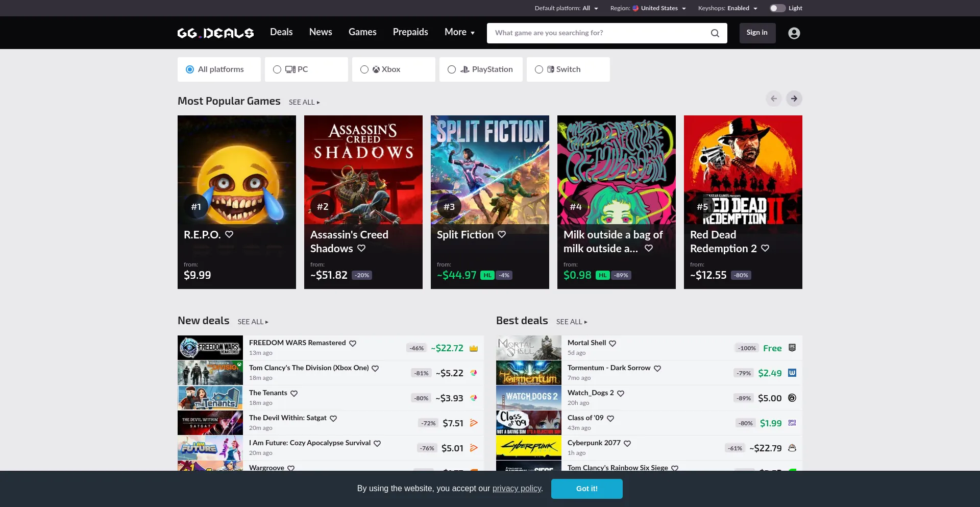The height and width of the screenshot is (507, 980).
Task: Wishlist heart next to I Am Future
Action: coord(377,443)
